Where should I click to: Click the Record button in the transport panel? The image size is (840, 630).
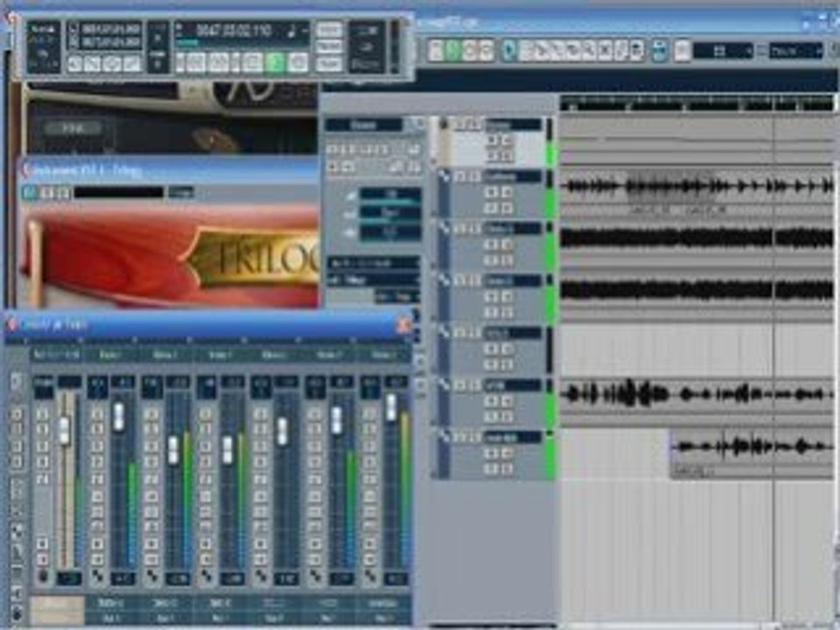298,63
